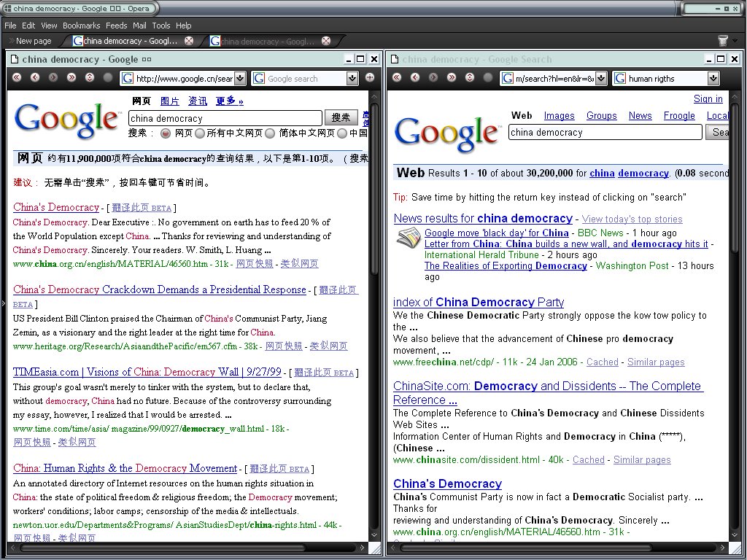Image resolution: width=747 pixels, height=560 pixels.
Task: Open the Bookmarks menu
Action: (x=82, y=26)
